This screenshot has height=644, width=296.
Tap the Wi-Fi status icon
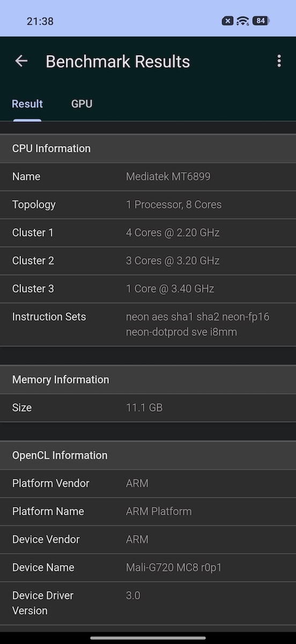(243, 21)
